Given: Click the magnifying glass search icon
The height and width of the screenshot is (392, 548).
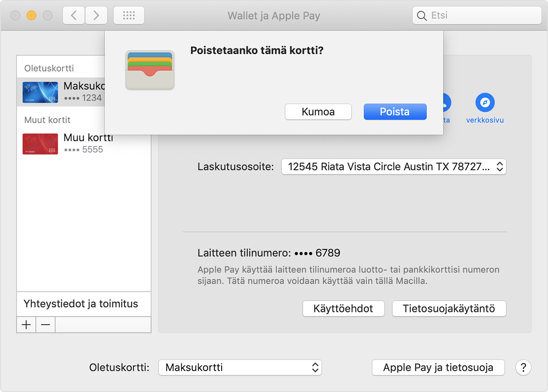Looking at the screenshot, I should point(422,16).
